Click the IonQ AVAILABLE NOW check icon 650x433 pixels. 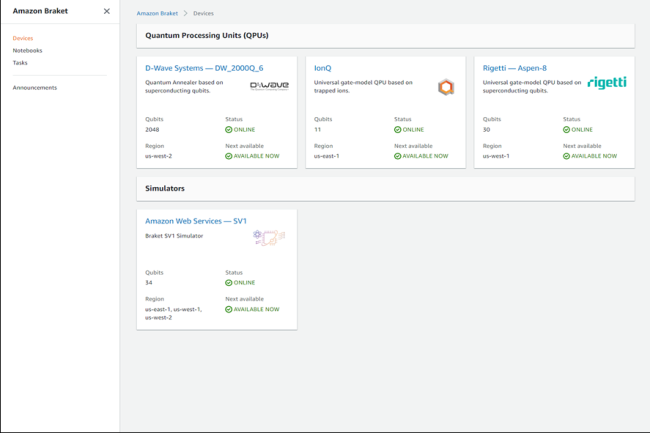tap(398, 156)
